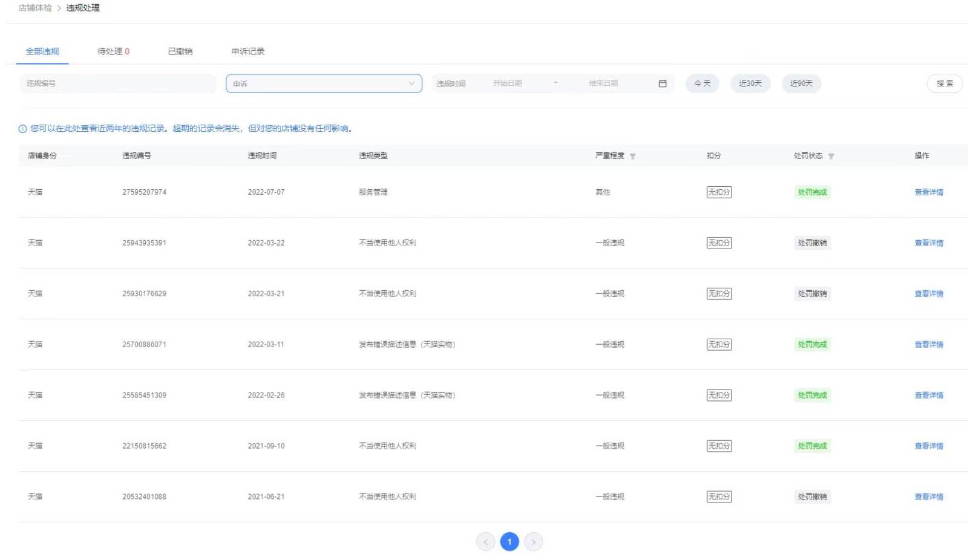
Task: Click violation number 25700886071
Action: tap(144, 345)
